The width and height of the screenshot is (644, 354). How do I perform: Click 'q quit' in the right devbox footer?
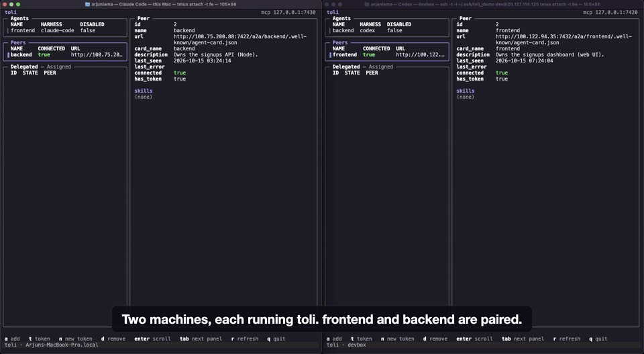598,339
